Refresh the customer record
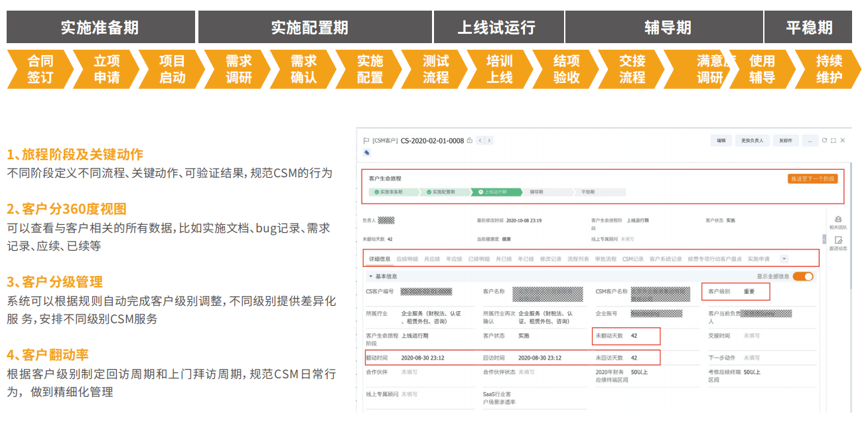Screen dimensions: 868x432 coord(825,141)
